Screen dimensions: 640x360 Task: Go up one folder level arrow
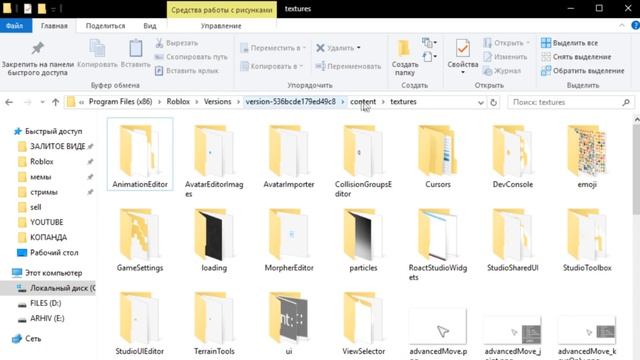[56, 102]
